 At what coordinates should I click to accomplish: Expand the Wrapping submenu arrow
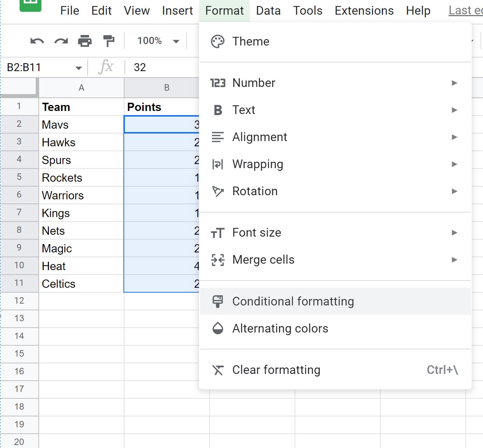(454, 164)
